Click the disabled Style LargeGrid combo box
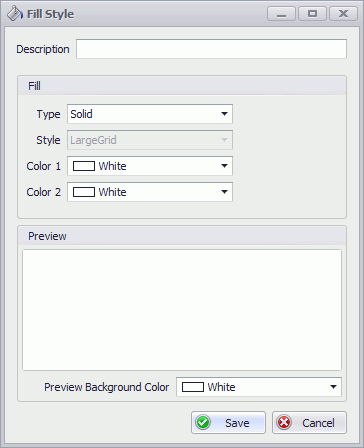 tap(150, 140)
